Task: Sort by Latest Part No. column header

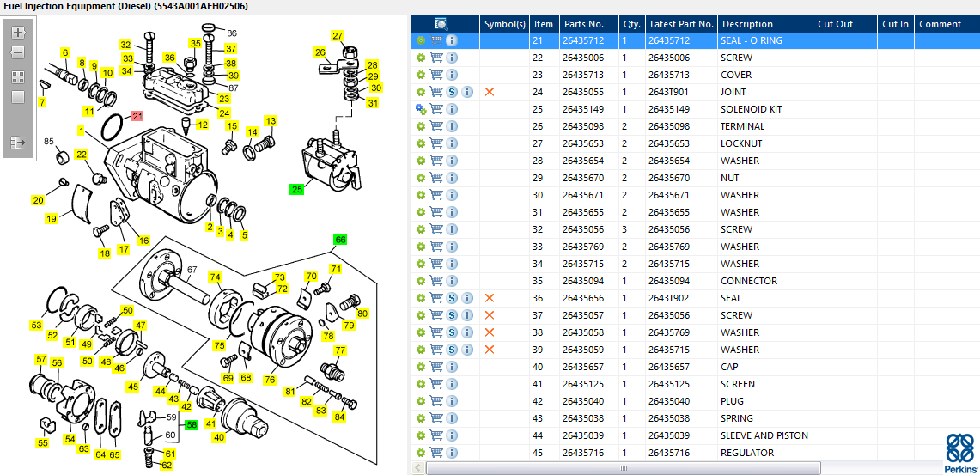Action: tap(681, 24)
